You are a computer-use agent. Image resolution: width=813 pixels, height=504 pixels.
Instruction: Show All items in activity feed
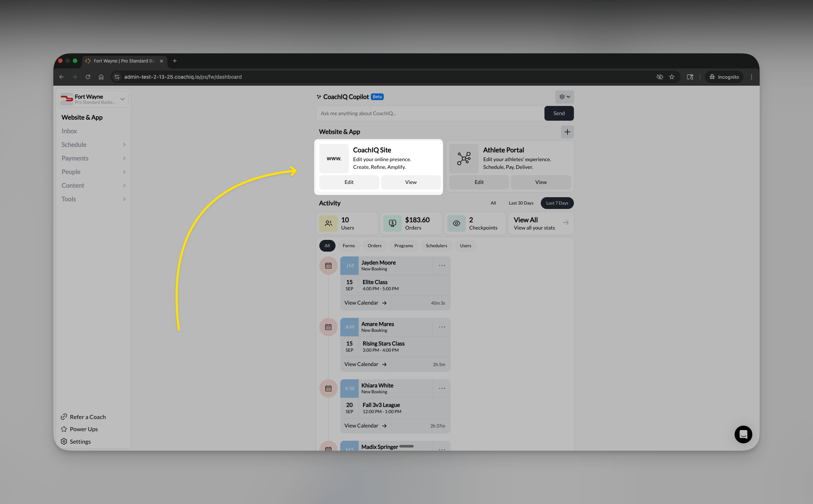(327, 246)
